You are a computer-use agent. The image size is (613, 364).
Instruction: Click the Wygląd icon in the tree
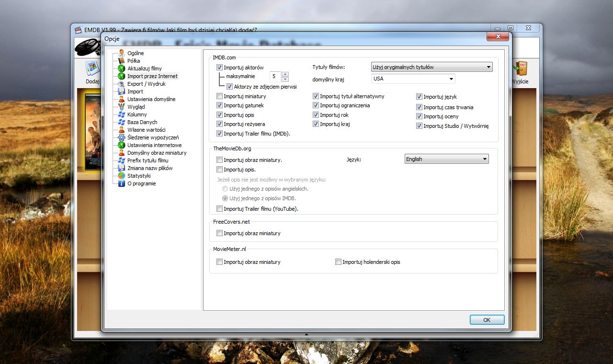pos(122,107)
